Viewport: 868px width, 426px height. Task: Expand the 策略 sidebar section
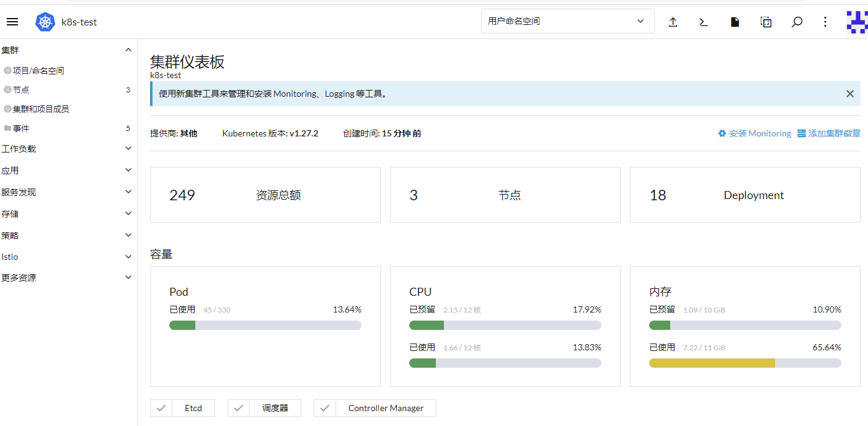pyautogui.click(x=128, y=236)
